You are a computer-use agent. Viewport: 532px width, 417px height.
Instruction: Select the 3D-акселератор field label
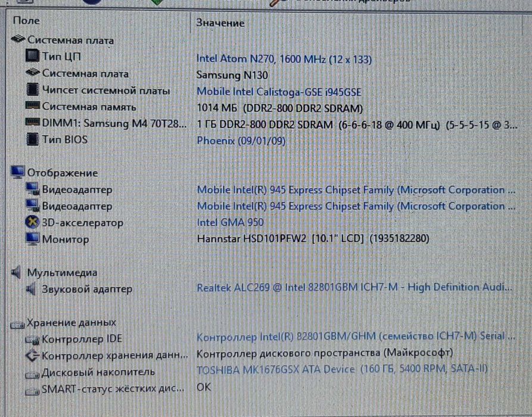[x=82, y=223]
